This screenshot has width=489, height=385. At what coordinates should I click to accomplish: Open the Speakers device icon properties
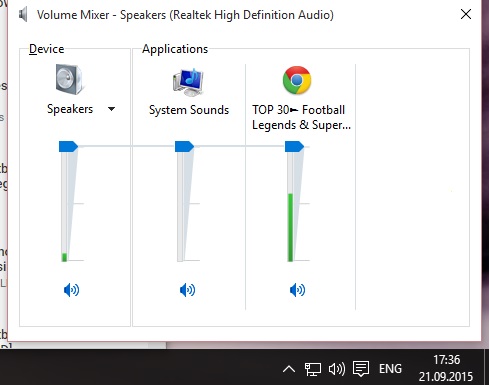[x=69, y=79]
